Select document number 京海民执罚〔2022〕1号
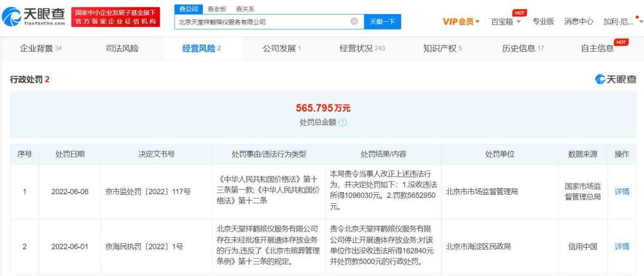Image resolution: width=644 pixels, height=276 pixels. tap(144, 247)
